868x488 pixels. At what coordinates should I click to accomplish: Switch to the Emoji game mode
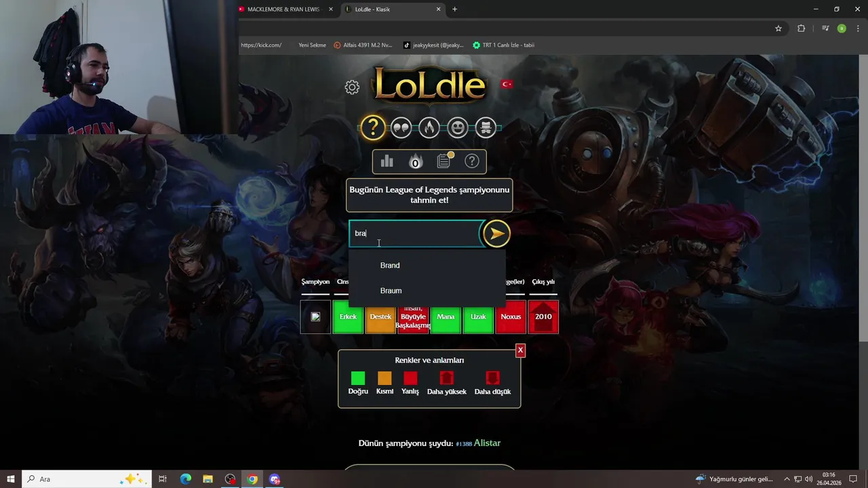click(458, 127)
